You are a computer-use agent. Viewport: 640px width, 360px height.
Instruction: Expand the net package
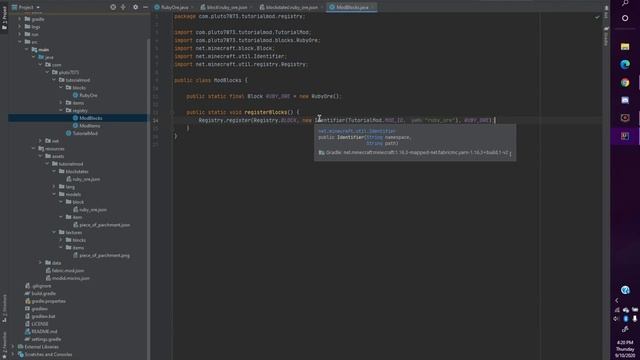coord(40,141)
